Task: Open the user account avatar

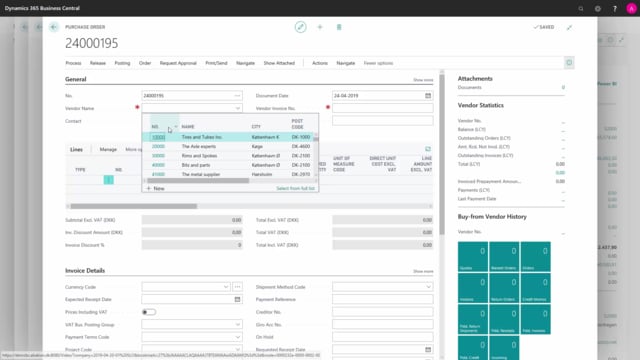Action: pos(631,8)
